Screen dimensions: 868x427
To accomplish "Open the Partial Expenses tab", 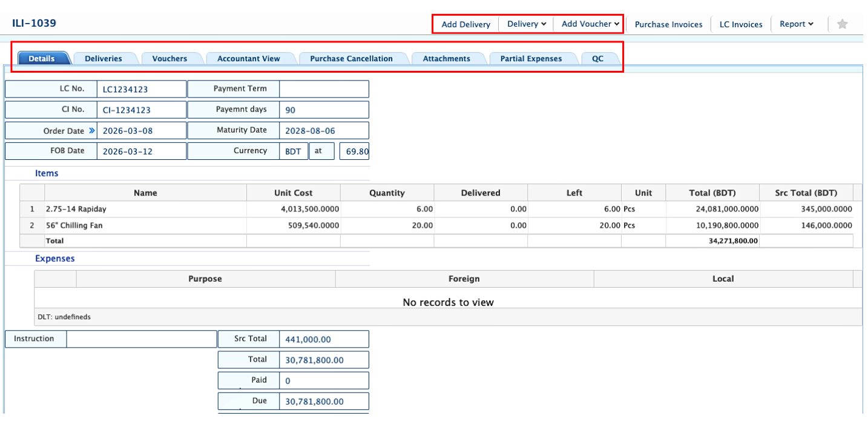I will coord(531,59).
